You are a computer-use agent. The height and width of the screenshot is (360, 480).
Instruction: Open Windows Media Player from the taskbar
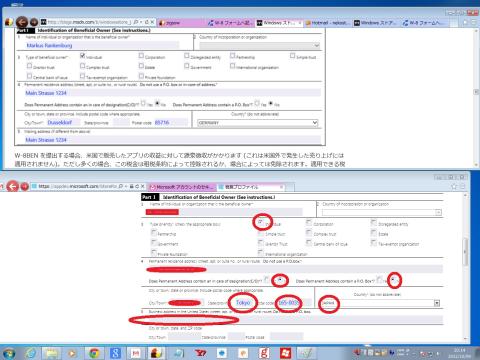72,353
